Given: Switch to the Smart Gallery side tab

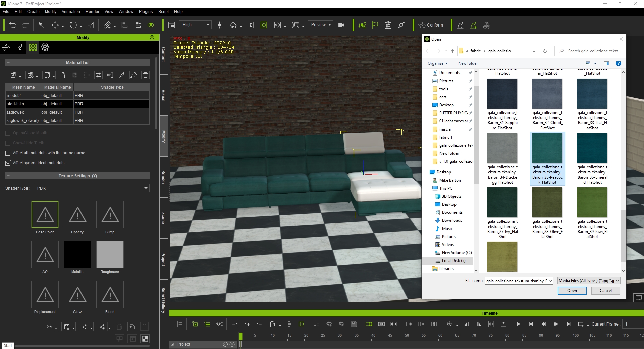Looking at the screenshot, I should (164, 300).
